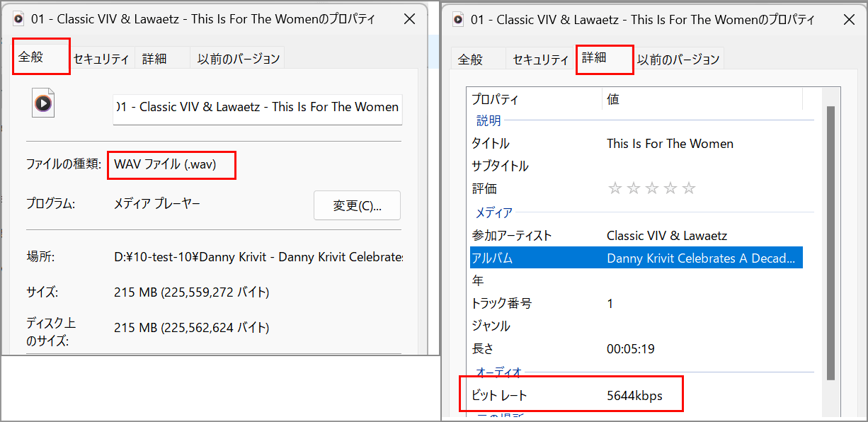
Task: Switch to the 詳細 tab in the left dialog
Action: 154,59
